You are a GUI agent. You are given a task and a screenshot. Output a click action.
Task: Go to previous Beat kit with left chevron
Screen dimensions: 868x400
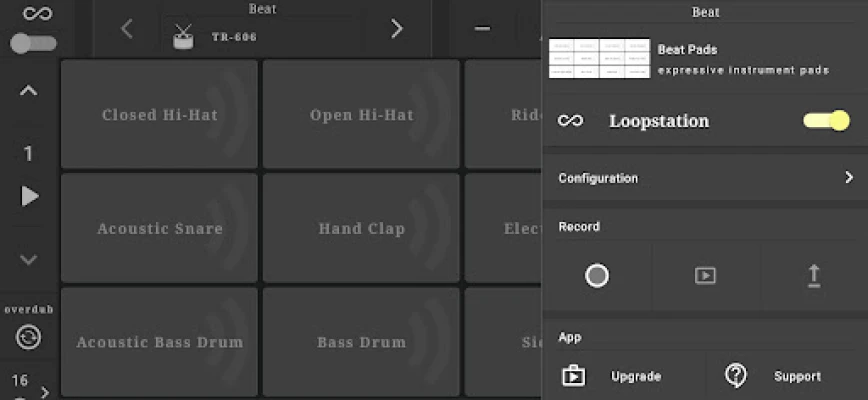127,29
